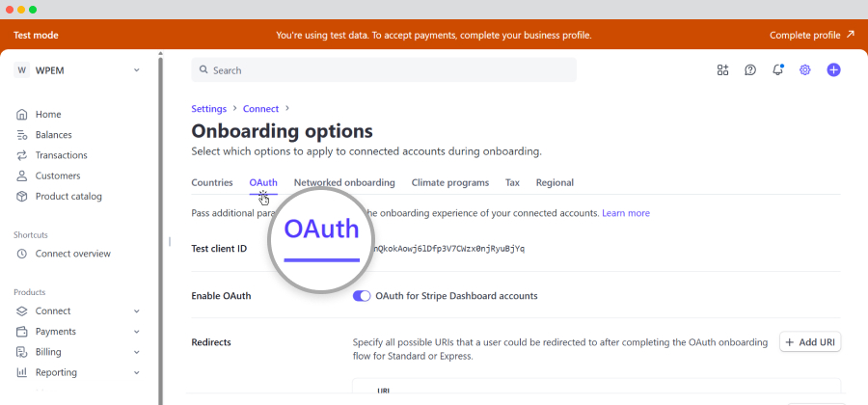
Task: Open the apps grid icon
Action: [722, 70]
